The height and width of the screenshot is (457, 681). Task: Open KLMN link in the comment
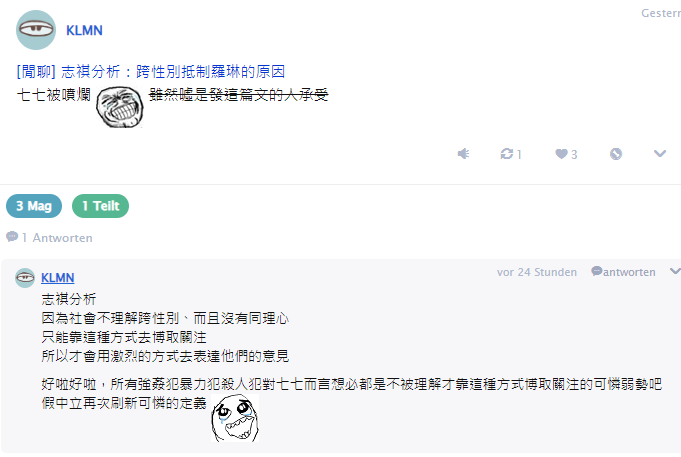[58, 278]
